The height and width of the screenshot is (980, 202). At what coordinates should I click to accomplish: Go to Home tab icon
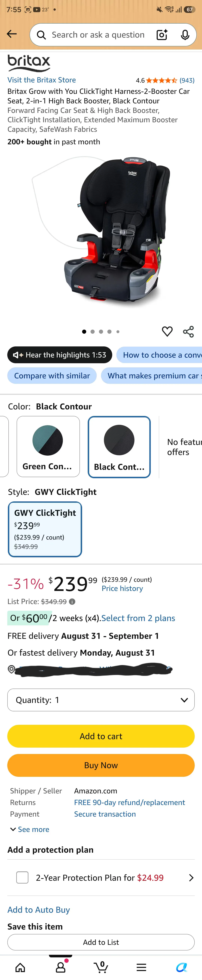[20, 967]
